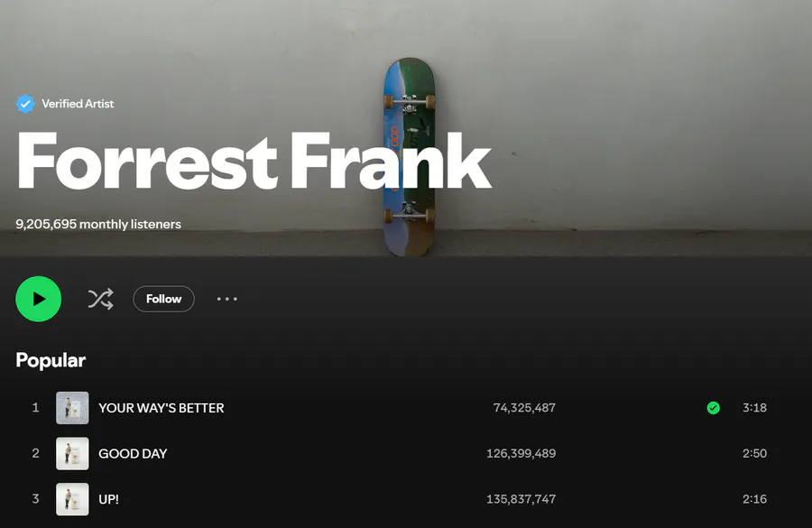Toggle the green saved checkmark on YOUR WAY'S BETTER
Image resolution: width=812 pixels, height=528 pixels.
pos(713,408)
